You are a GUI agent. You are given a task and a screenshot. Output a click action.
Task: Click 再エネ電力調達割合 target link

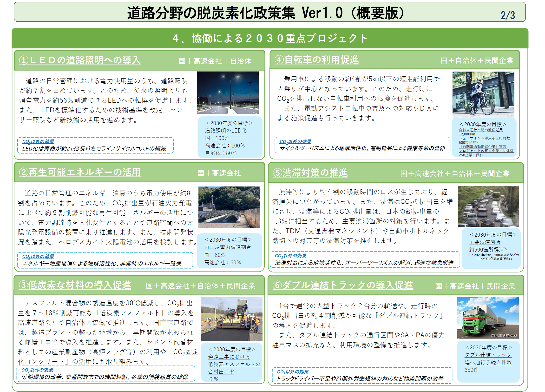tap(228, 247)
